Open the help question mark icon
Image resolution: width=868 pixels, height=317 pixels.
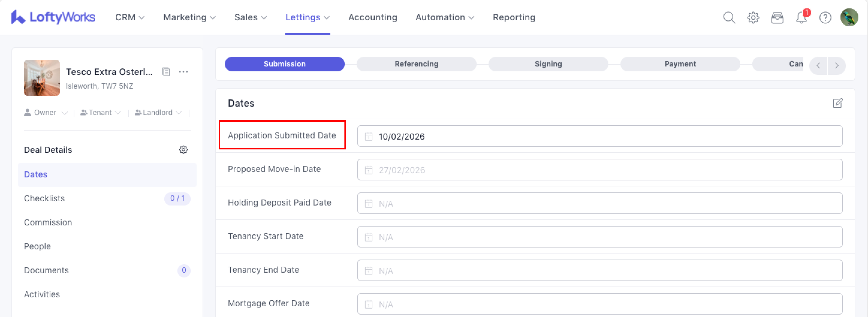tap(825, 17)
